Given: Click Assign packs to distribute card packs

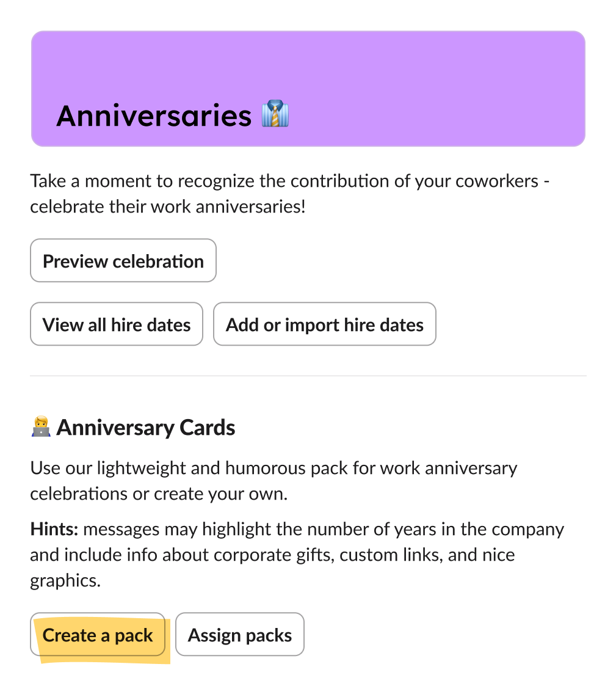Looking at the screenshot, I should click(239, 635).
